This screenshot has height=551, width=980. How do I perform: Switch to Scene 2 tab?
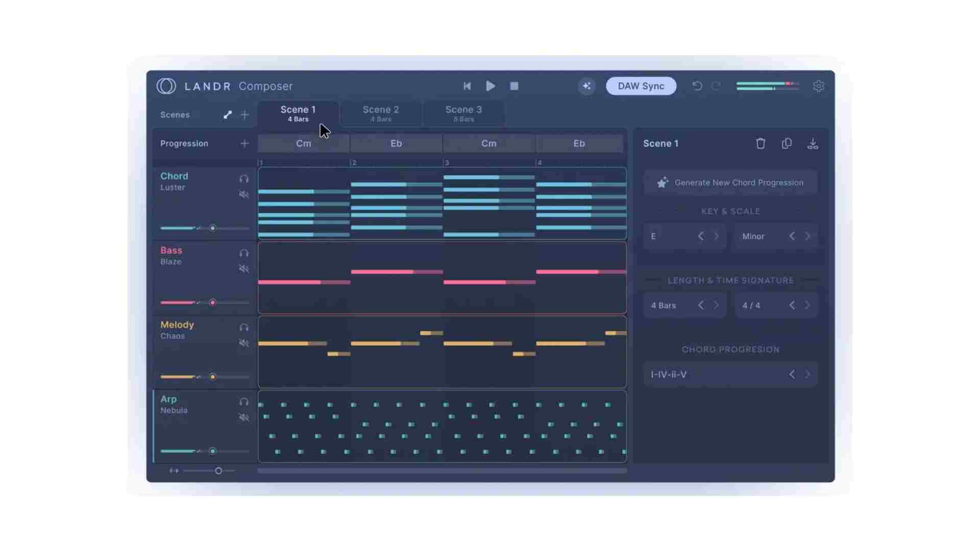pyautogui.click(x=381, y=113)
